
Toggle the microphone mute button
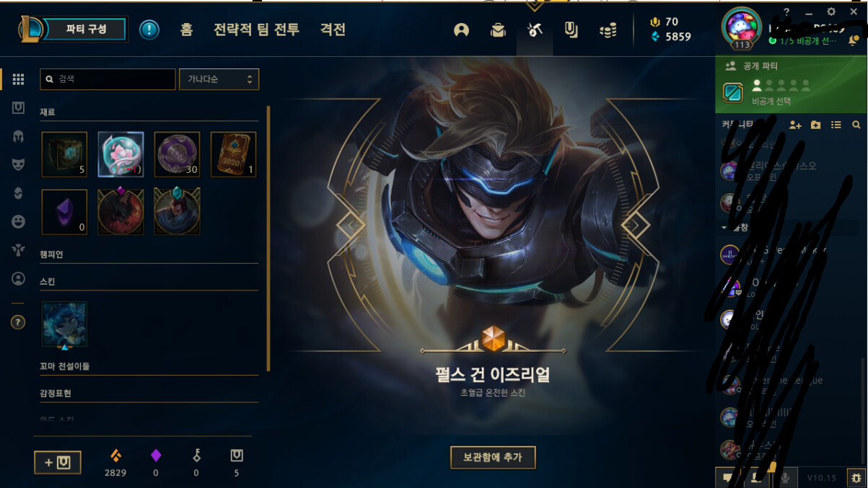click(x=784, y=477)
